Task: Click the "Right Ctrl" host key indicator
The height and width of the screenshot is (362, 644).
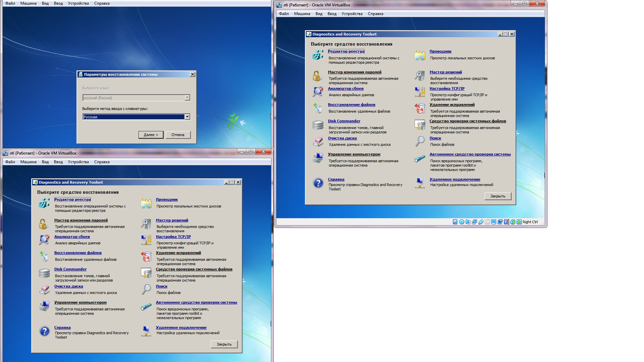Action: [x=530, y=222]
